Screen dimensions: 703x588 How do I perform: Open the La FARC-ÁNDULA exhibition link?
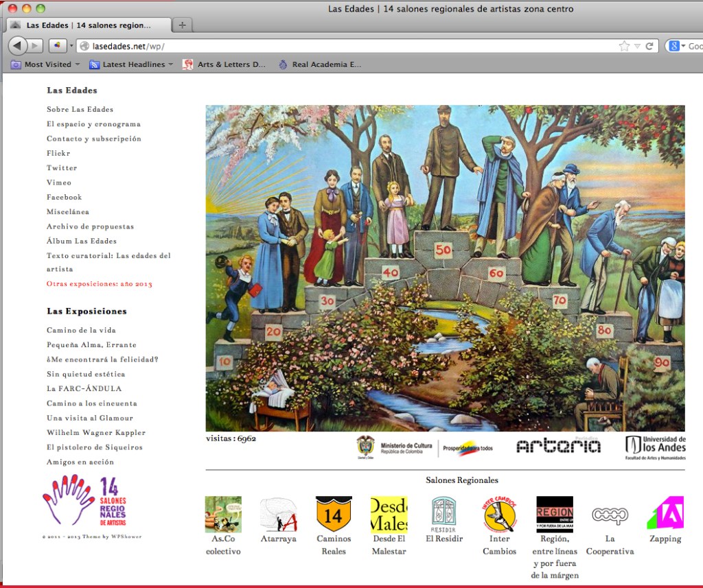pos(74,388)
